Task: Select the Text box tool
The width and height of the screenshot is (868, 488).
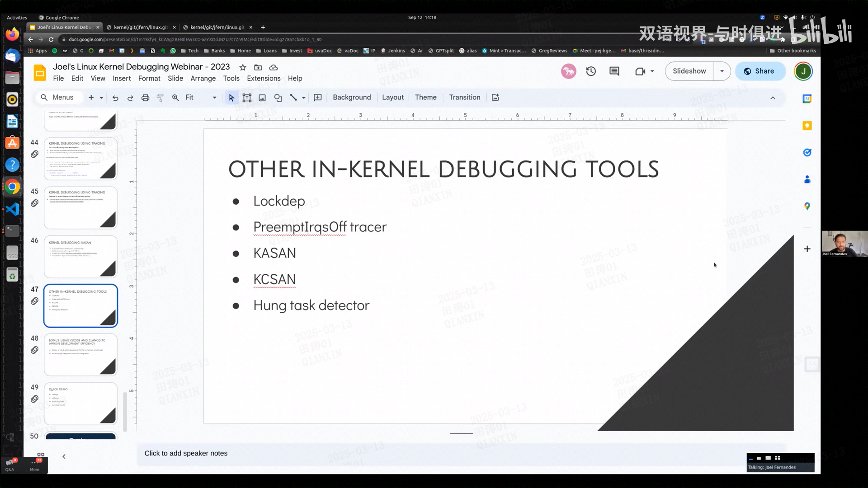Action: (x=247, y=98)
